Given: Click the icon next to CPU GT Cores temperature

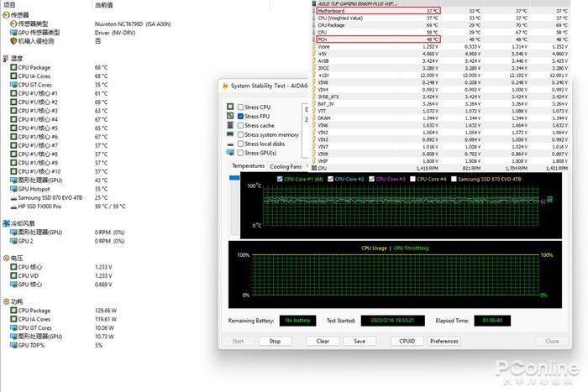Looking at the screenshot, I should (13, 85).
